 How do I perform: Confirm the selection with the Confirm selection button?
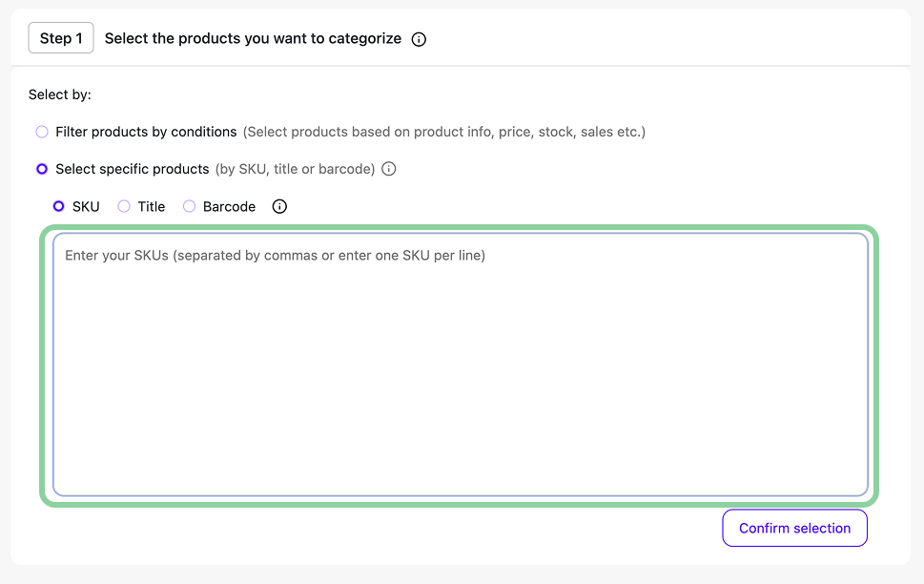(795, 528)
